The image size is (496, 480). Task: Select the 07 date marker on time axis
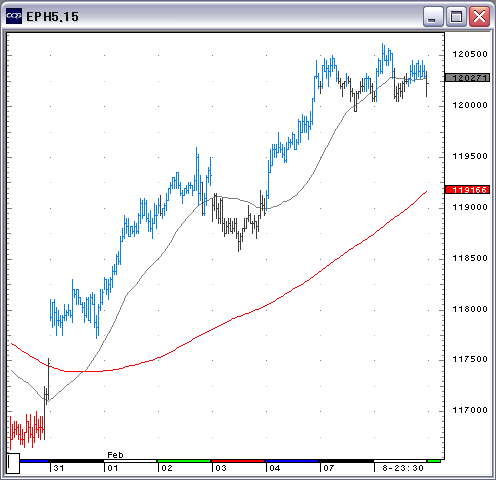tap(329, 468)
